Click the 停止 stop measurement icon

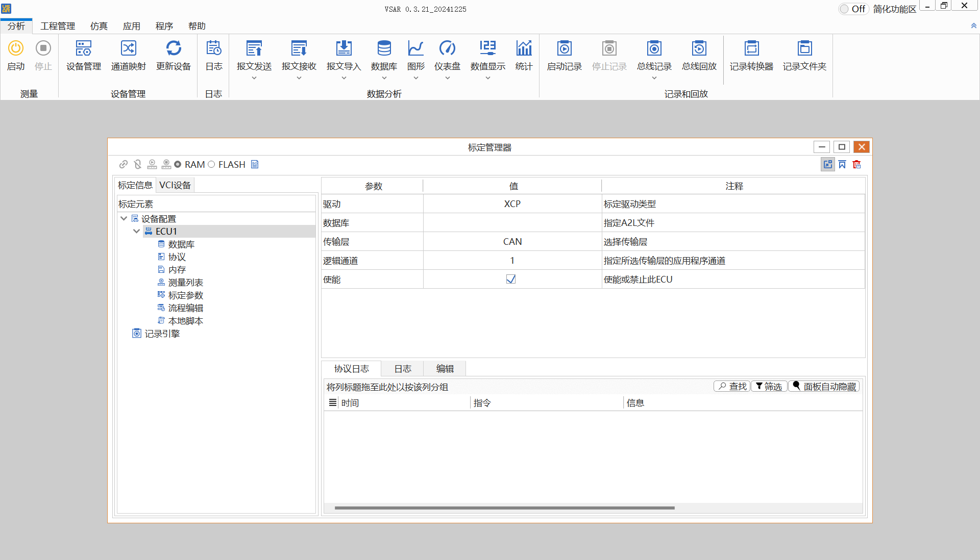click(x=43, y=48)
